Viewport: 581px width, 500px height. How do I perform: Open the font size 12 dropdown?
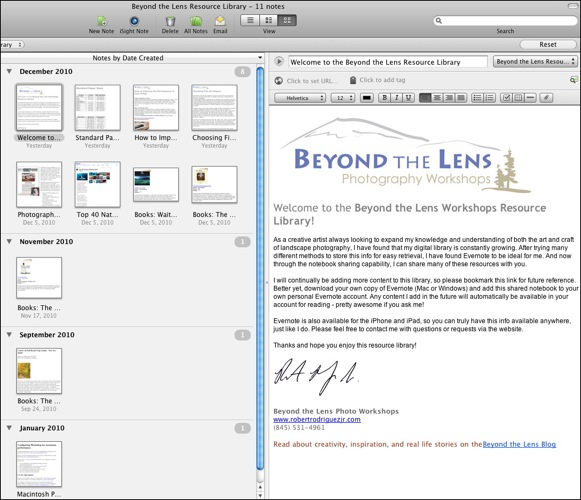343,98
